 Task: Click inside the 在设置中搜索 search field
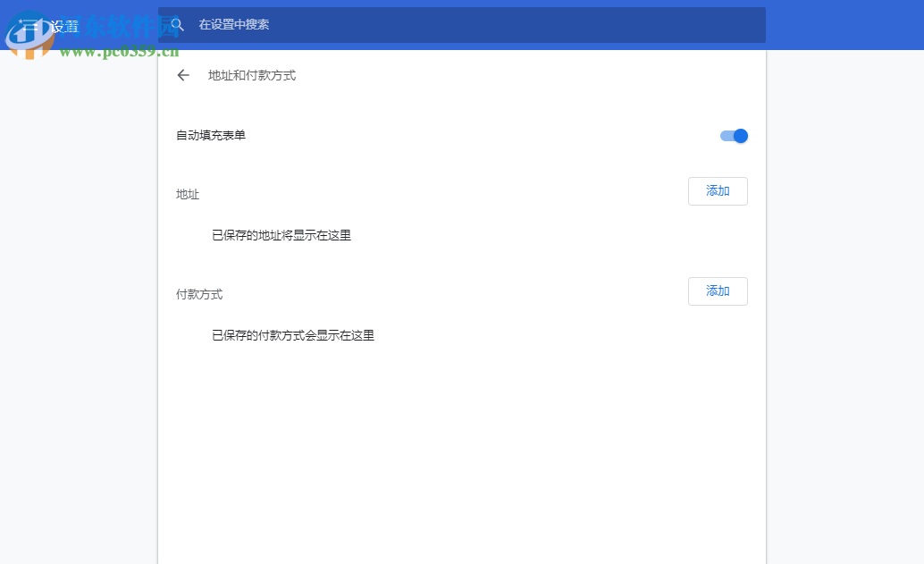tap(357, 25)
